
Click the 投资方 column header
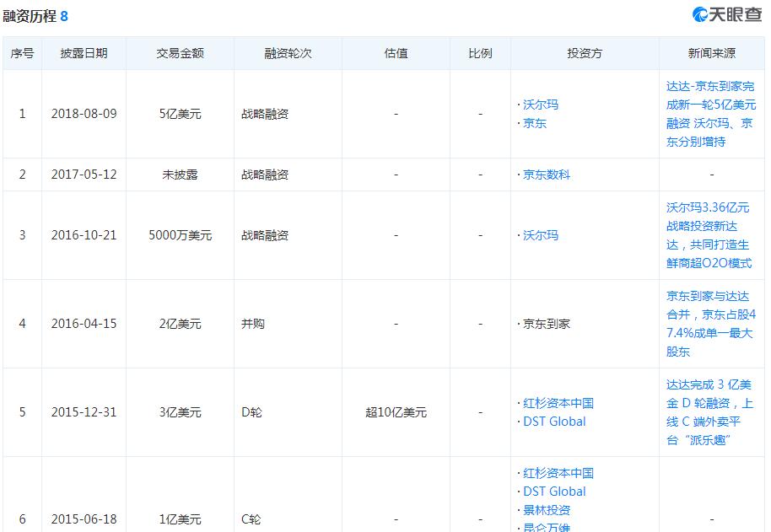click(585, 51)
